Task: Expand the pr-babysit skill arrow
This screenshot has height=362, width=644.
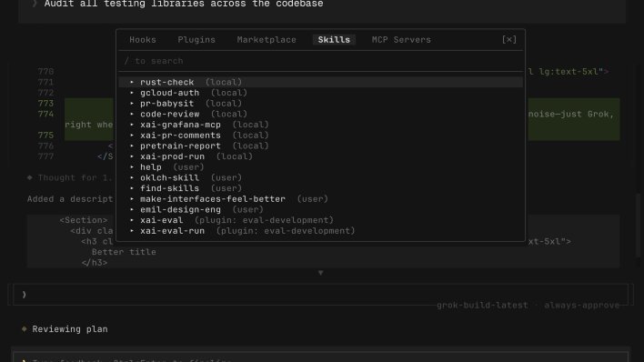Action: tap(132, 104)
